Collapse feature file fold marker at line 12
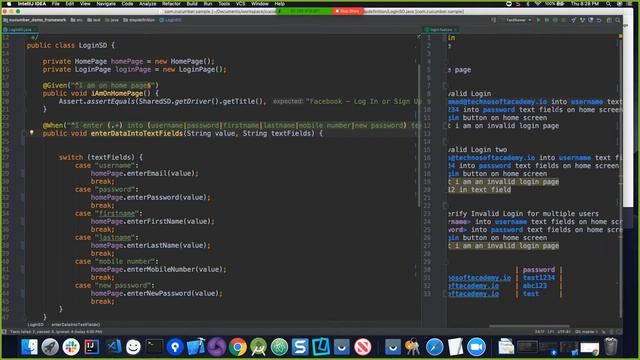 coord(445,126)
